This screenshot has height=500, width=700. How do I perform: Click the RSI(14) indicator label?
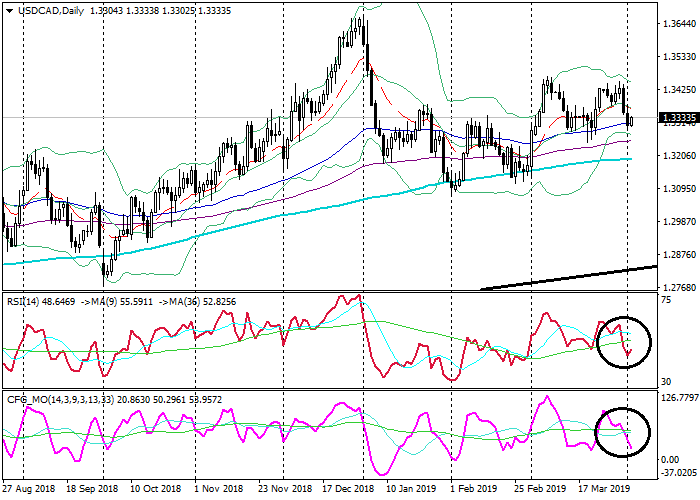(25, 299)
